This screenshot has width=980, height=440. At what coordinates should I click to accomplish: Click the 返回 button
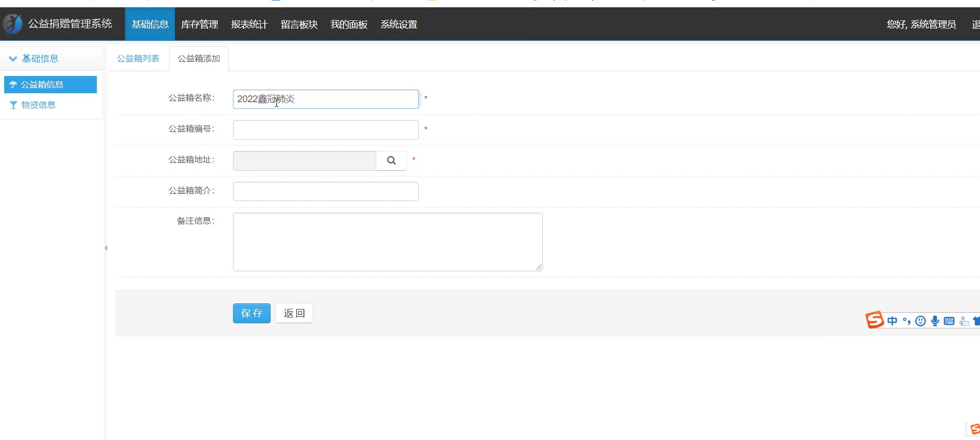[294, 313]
